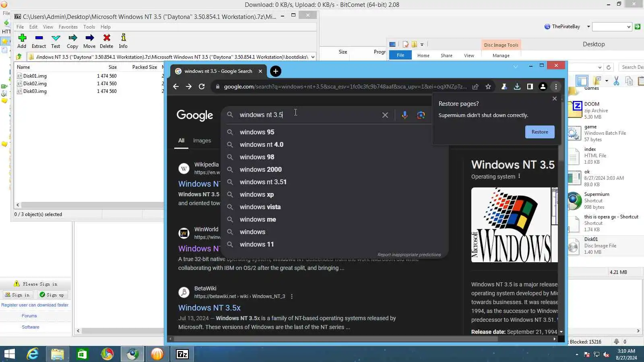644x362 pixels.
Task: Open a new browser tab
Action: click(275, 71)
